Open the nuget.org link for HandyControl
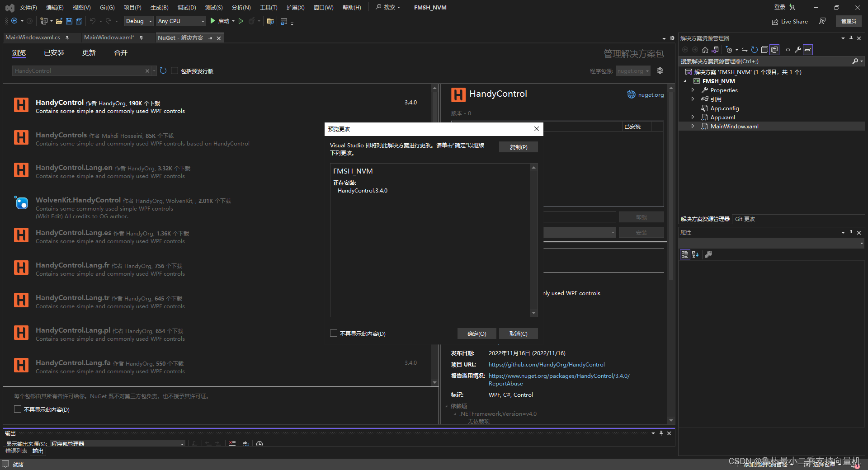 coord(651,94)
